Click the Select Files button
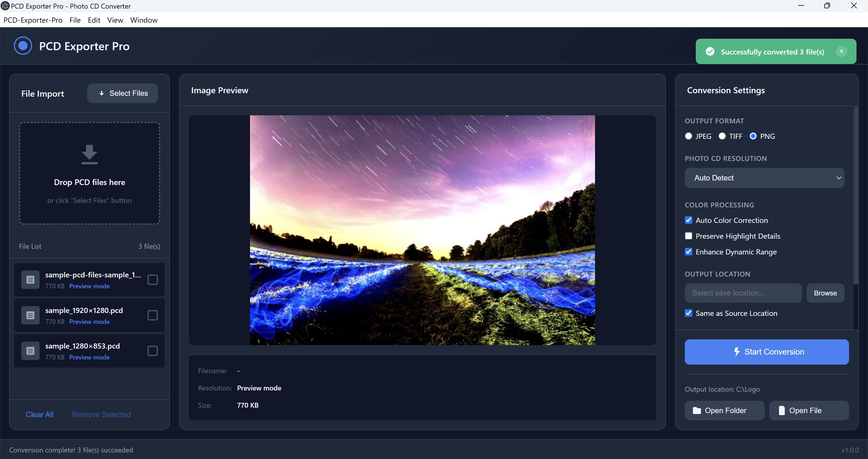 122,93
